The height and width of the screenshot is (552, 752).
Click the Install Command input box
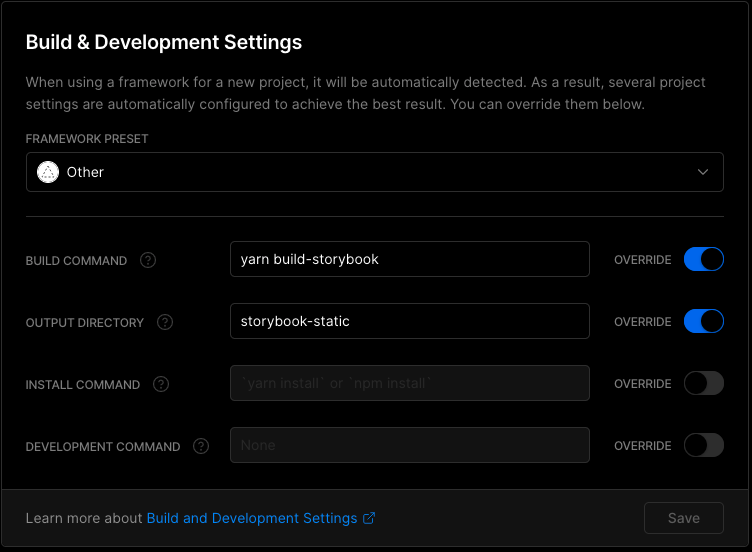coord(409,384)
